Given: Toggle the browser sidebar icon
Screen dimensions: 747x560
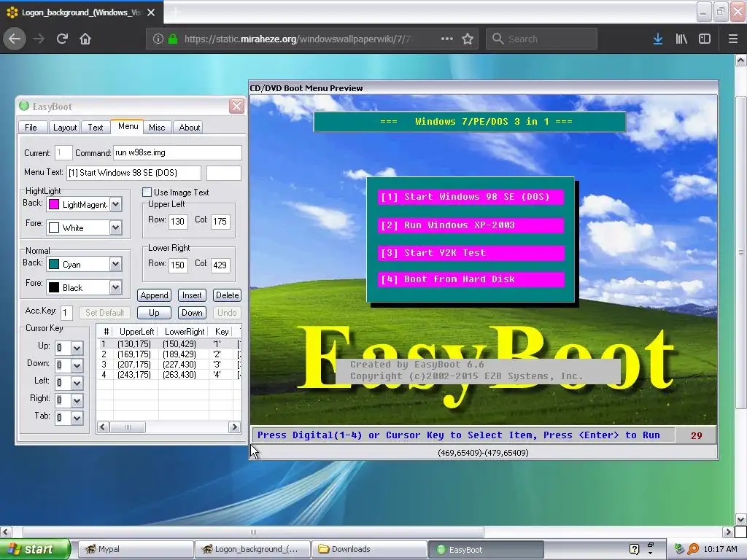Looking at the screenshot, I should pyautogui.click(x=705, y=39).
